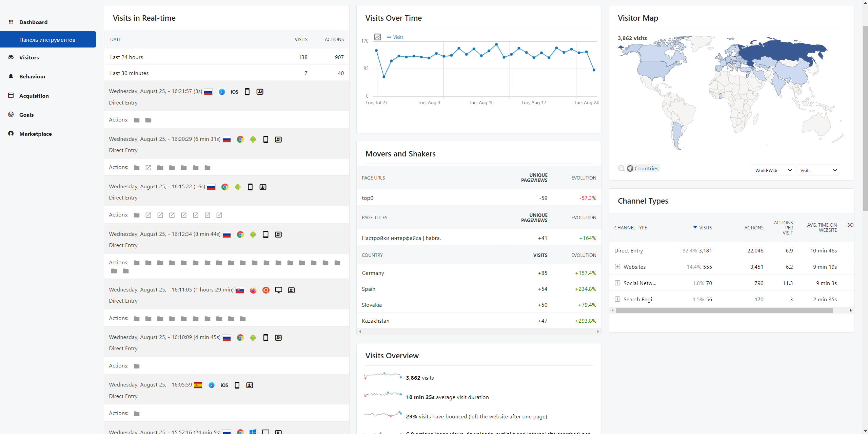Click Russia on the Visitor Map
This screenshot has height=434, width=868.
pyautogui.click(x=783, y=51)
